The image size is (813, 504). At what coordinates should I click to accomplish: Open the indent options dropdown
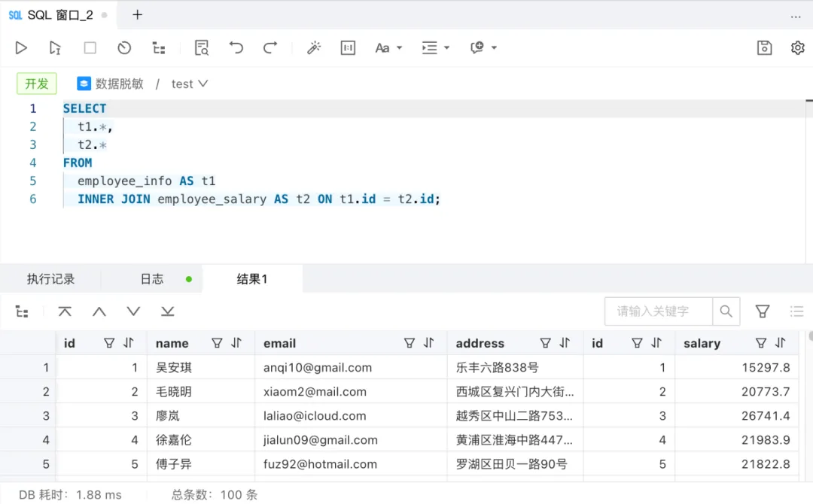point(435,47)
